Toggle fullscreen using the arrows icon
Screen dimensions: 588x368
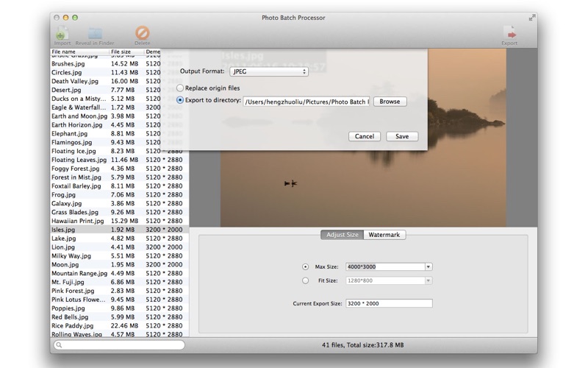pos(532,17)
